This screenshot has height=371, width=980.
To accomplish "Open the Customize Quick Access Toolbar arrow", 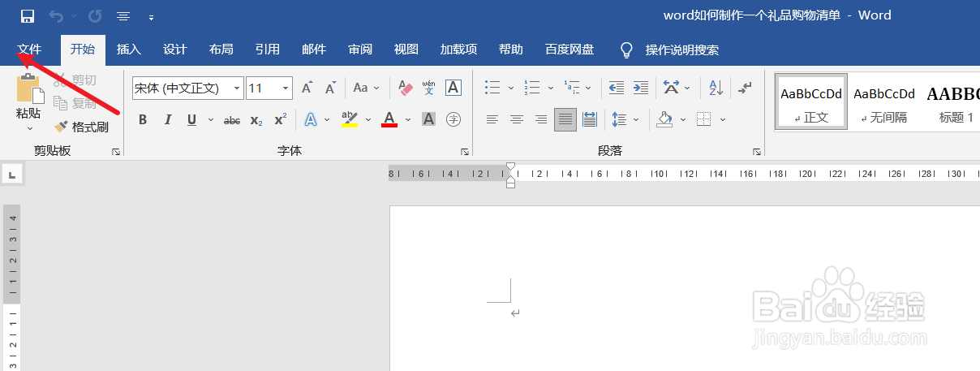I will (x=151, y=16).
